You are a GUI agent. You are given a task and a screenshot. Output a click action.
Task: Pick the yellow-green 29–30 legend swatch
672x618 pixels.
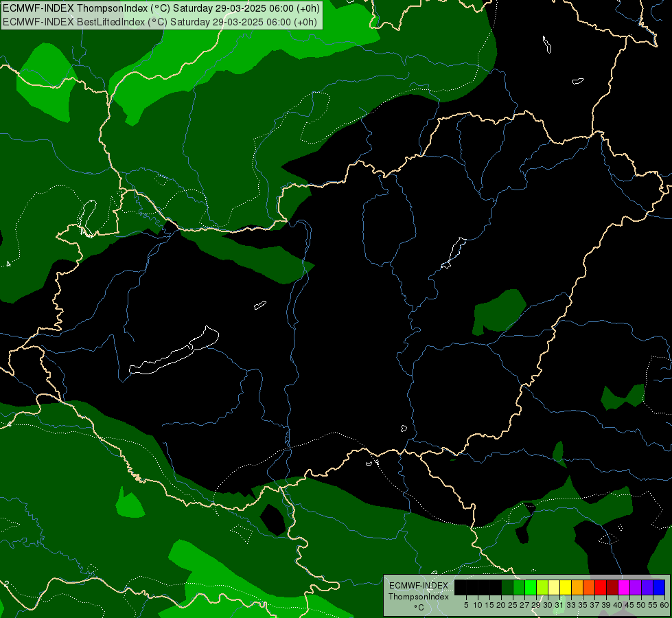point(542,587)
